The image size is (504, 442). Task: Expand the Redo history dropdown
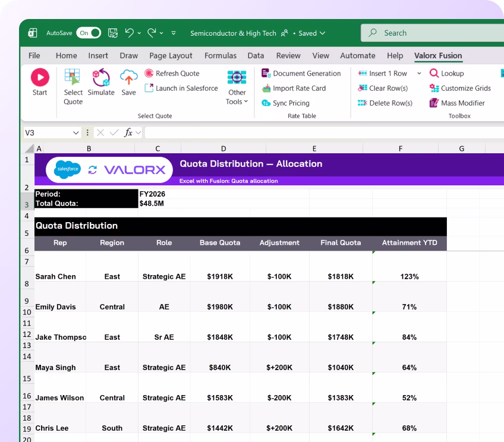click(161, 33)
